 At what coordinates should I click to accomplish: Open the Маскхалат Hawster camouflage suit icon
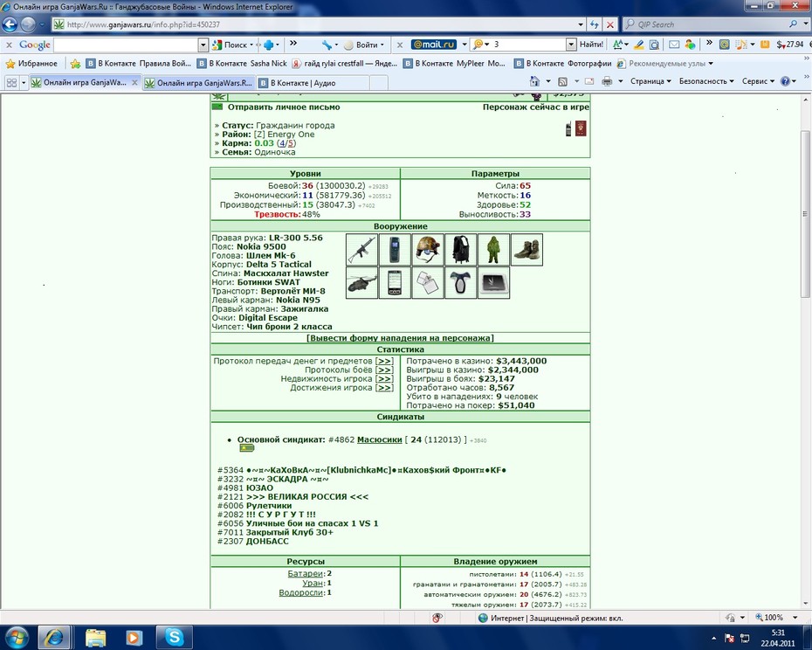pos(493,249)
